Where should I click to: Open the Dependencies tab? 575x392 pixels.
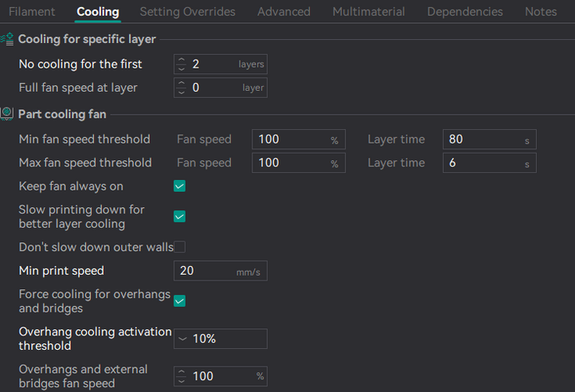464,12
